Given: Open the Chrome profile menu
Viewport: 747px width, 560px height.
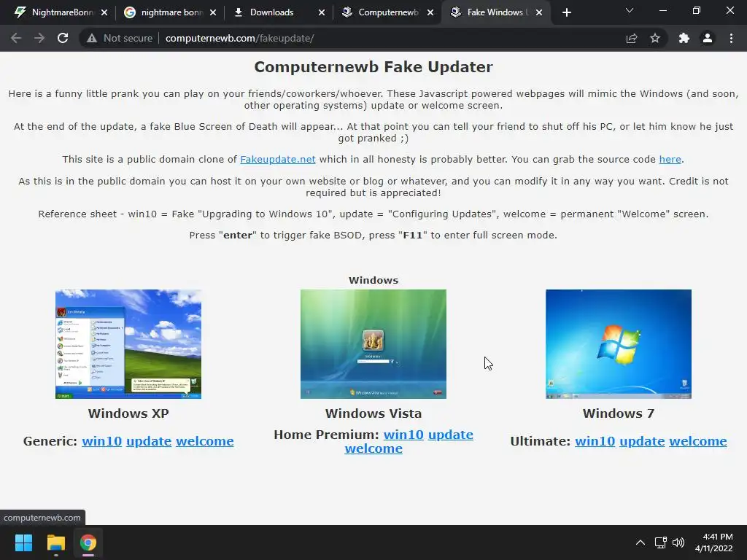Looking at the screenshot, I should [x=708, y=38].
